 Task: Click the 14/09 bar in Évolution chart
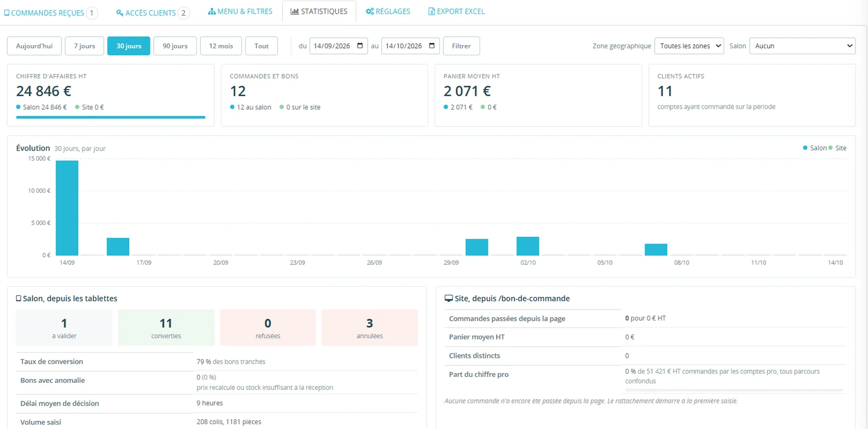coord(67,208)
